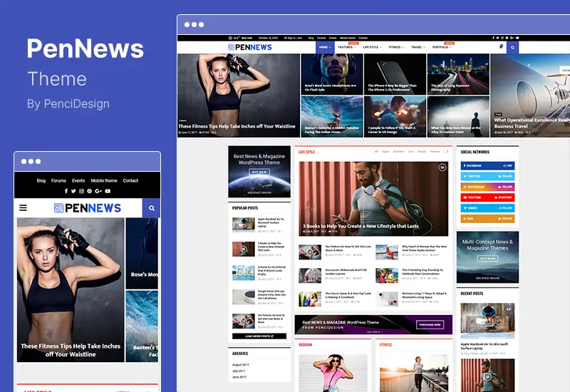The width and height of the screenshot is (570, 392).
Task: Open Apple MacBook Air popular post thumbnail
Action: pos(244,225)
